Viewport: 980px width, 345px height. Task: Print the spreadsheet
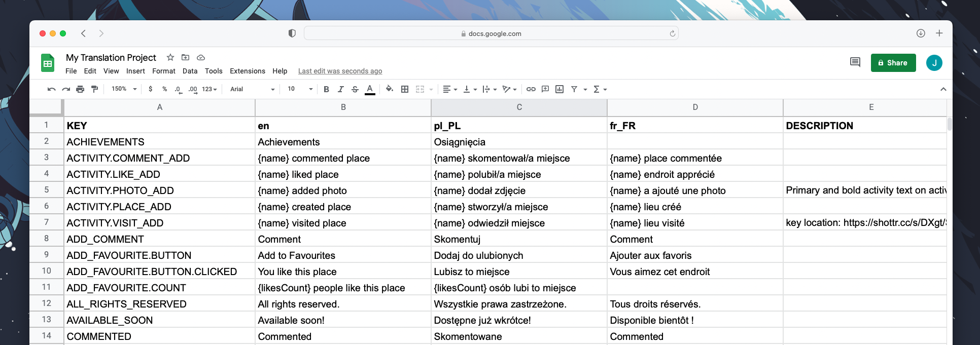click(x=80, y=89)
